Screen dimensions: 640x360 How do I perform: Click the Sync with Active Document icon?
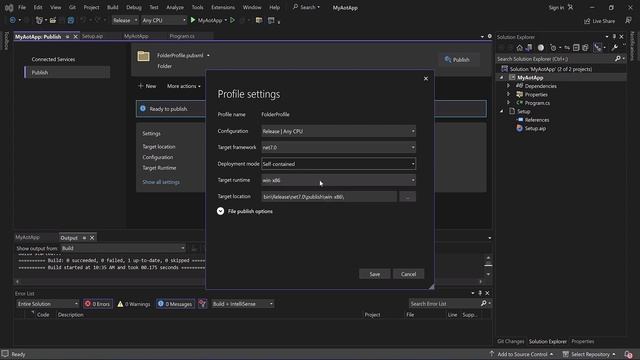(567, 48)
